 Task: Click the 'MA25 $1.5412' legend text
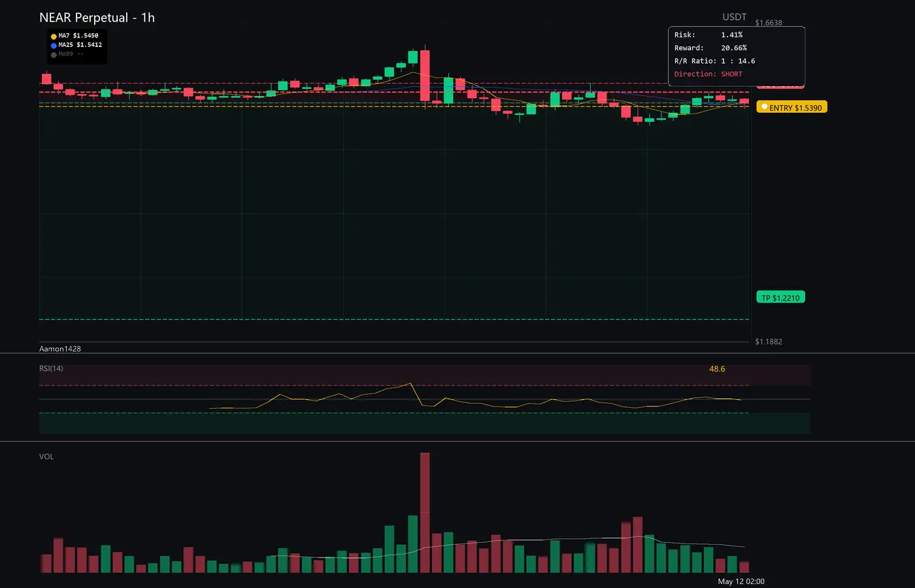(80, 45)
